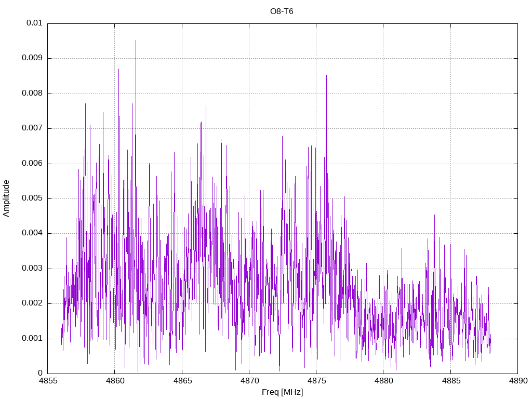Click the y-axis tick label 0
Screen dimensions: 532x399
point(41,373)
